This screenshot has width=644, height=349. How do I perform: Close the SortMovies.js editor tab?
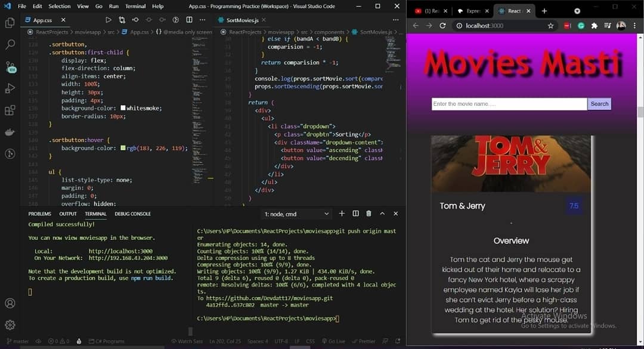(264, 20)
